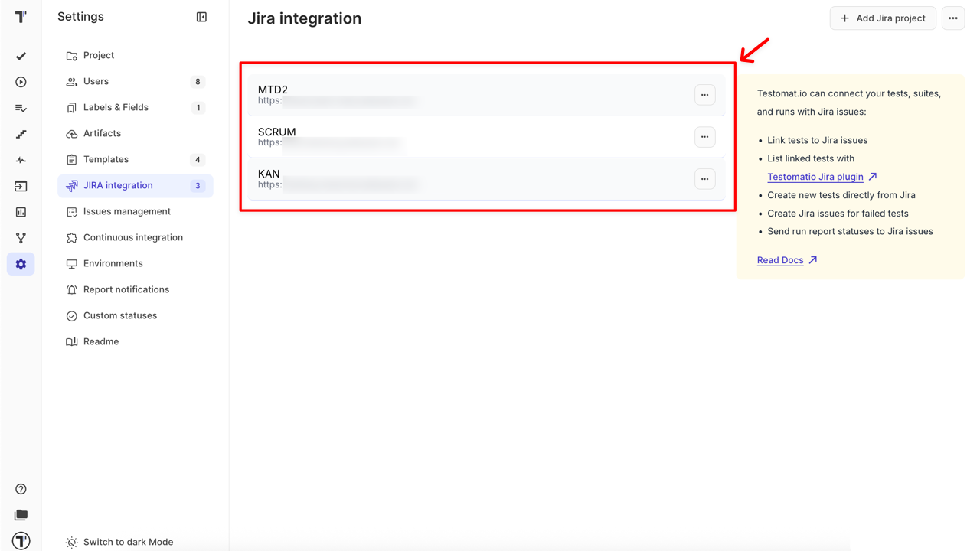Viewport: 980px width, 551px height.
Task: Open the SCRUM project overflow menu
Action: tap(704, 136)
